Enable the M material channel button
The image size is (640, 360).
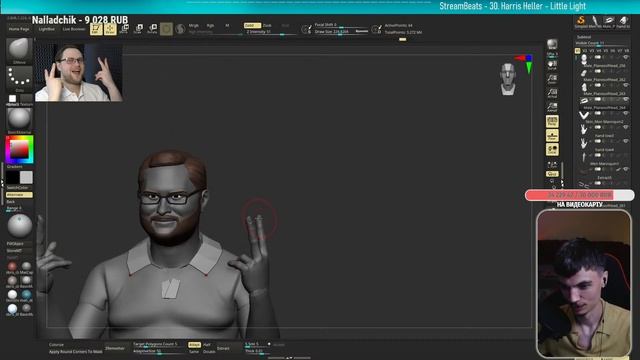pyautogui.click(x=227, y=25)
